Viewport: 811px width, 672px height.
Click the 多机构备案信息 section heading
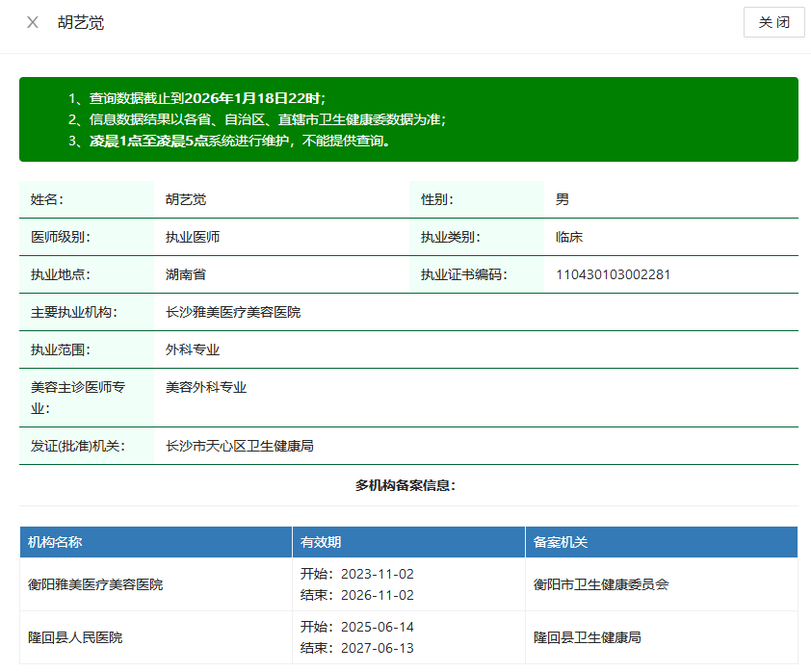coord(405,485)
